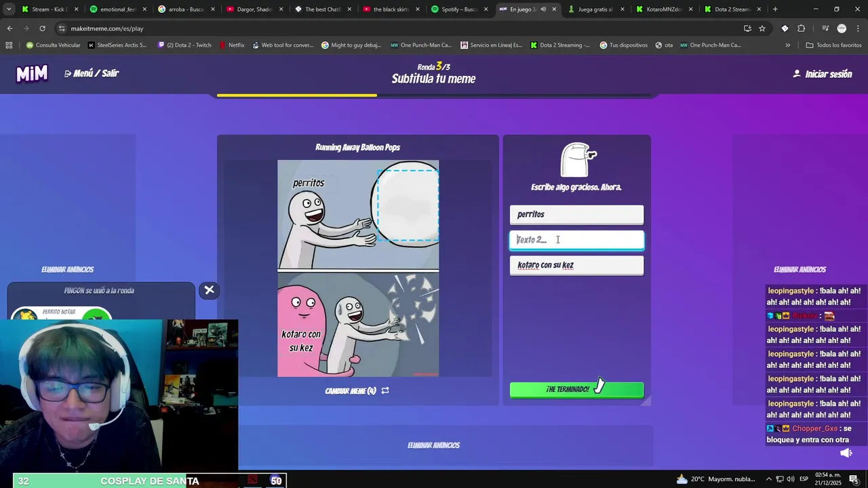Click Eliminar anuncios on the right side
868x488 pixels.
800,269
